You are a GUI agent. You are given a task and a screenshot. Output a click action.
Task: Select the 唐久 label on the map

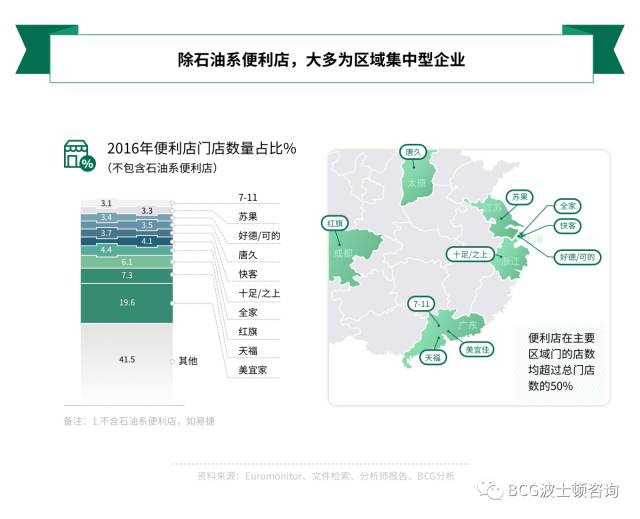coord(413,153)
